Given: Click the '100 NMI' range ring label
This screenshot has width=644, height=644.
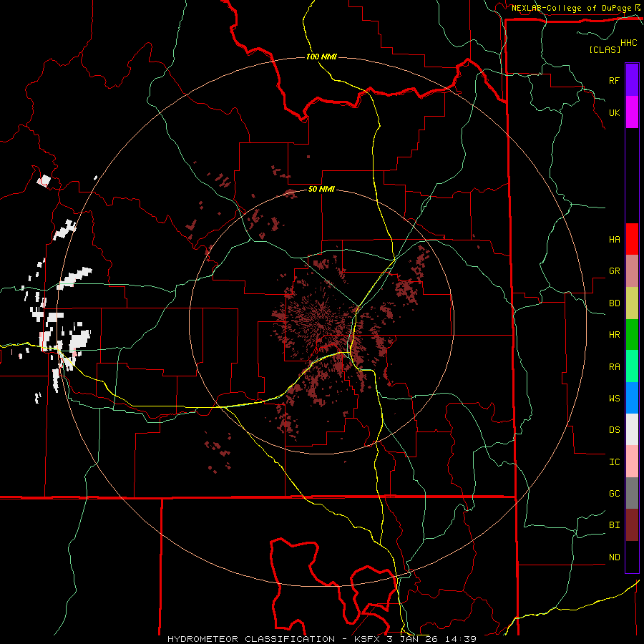Looking at the screenshot, I should [x=321, y=57].
